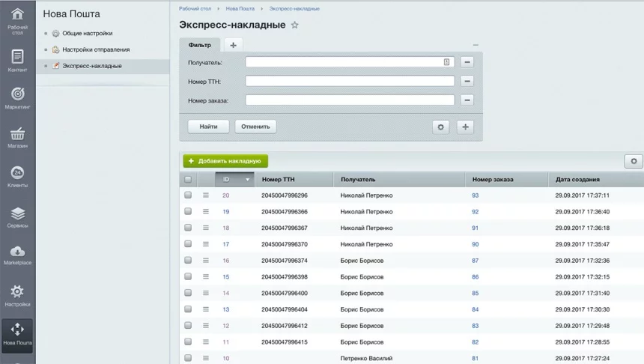Open ID column sort dropdown arrow

[x=248, y=180]
